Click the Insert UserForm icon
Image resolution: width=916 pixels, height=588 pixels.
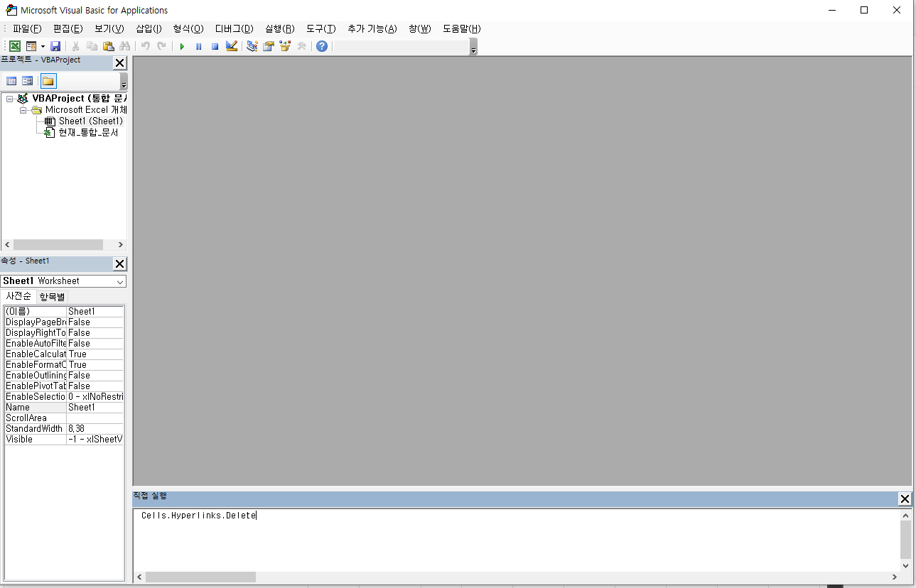[x=31, y=46]
